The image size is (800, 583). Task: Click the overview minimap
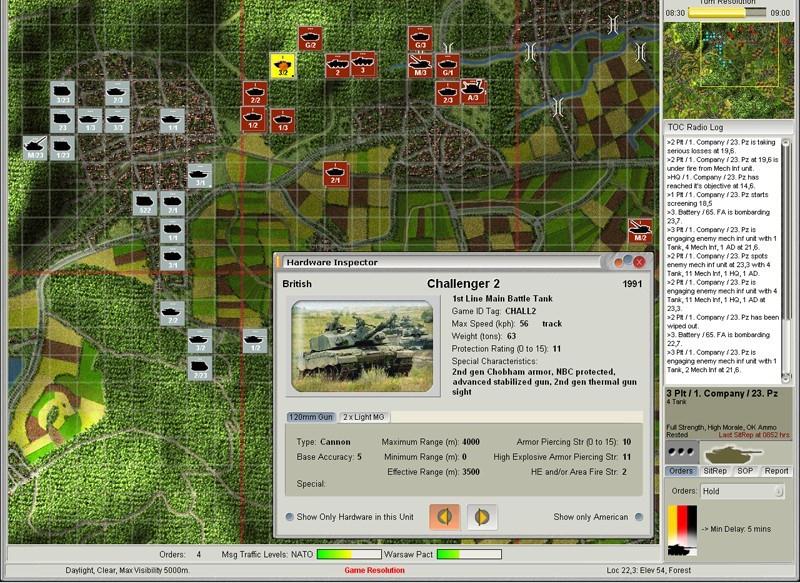tap(730, 65)
